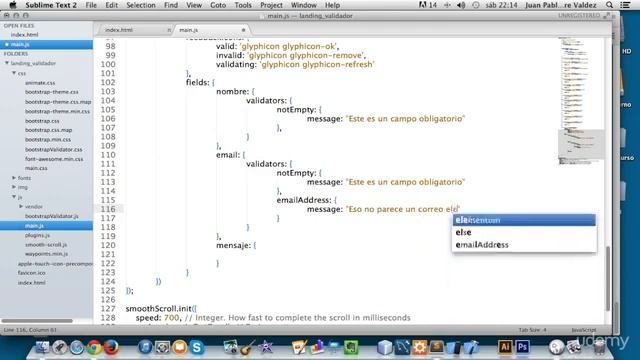Open the JavaScript syntax selector
Viewport: 640px width, 360px height.
pyautogui.click(x=584, y=330)
